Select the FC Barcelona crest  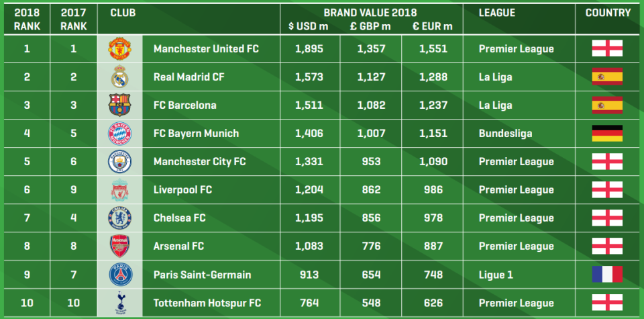coord(120,105)
